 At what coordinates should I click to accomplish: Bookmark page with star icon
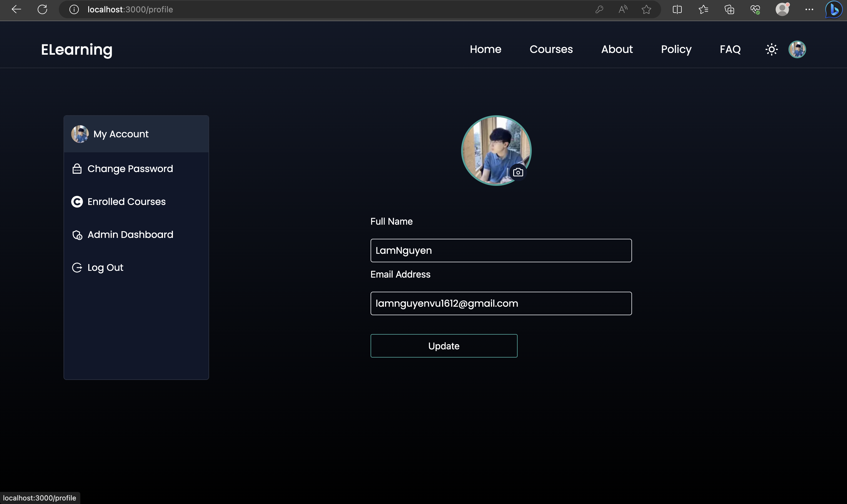coord(646,9)
